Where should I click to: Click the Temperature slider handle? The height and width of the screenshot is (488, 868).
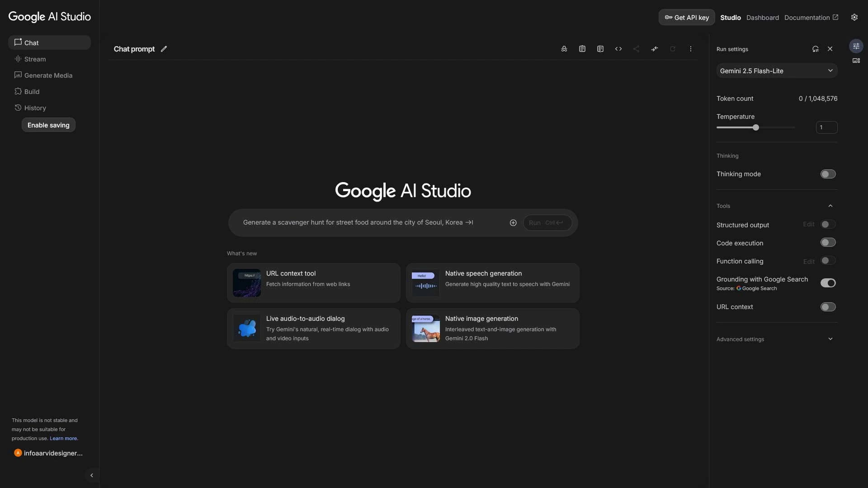pyautogui.click(x=755, y=127)
